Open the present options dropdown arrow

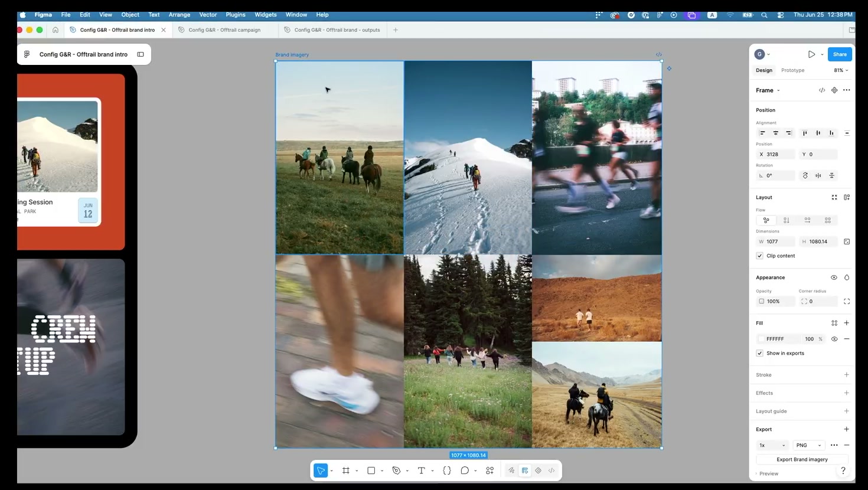coord(822,54)
